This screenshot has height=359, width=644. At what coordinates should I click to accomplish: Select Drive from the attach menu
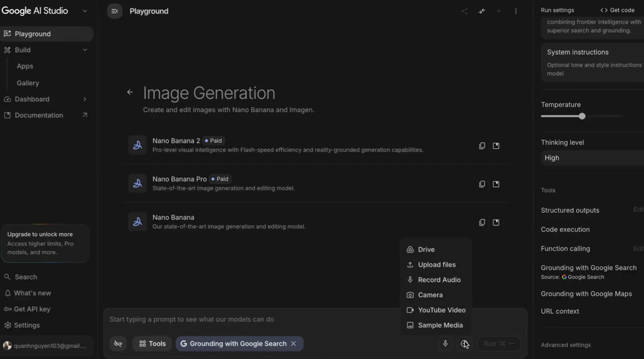tap(437, 250)
